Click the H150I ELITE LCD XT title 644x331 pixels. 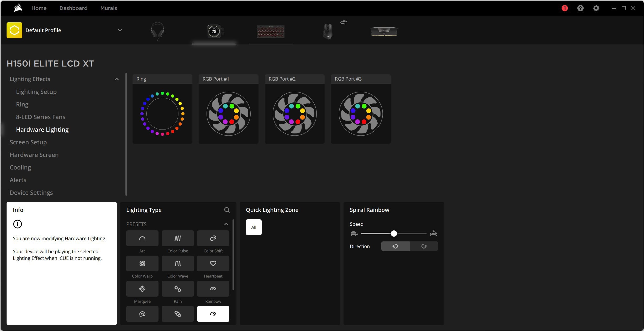pyautogui.click(x=50, y=64)
